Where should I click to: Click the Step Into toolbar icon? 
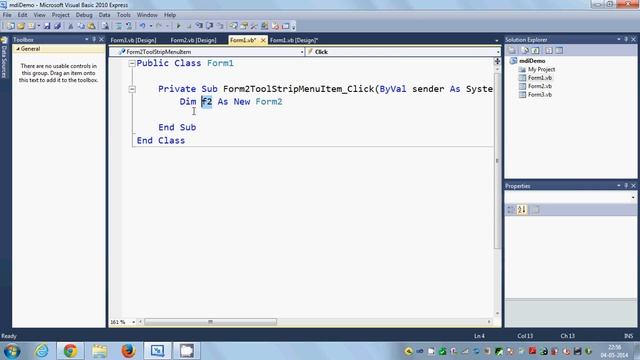(199, 26)
